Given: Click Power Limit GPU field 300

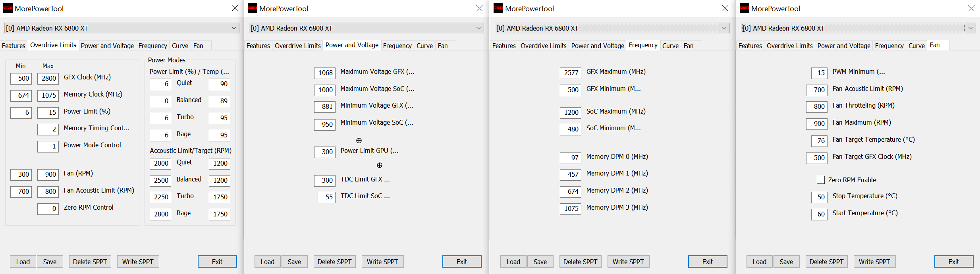Looking at the screenshot, I should click(325, 152).
